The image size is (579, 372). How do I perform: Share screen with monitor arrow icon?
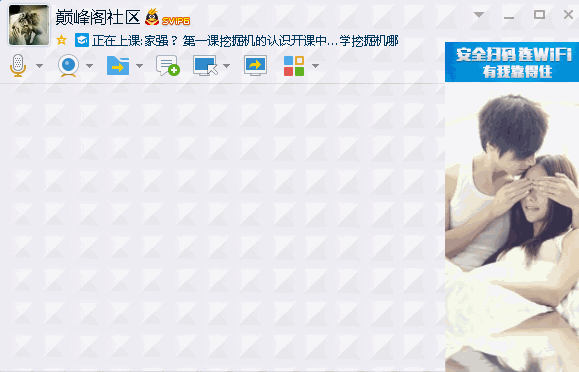tap(255, 66)
